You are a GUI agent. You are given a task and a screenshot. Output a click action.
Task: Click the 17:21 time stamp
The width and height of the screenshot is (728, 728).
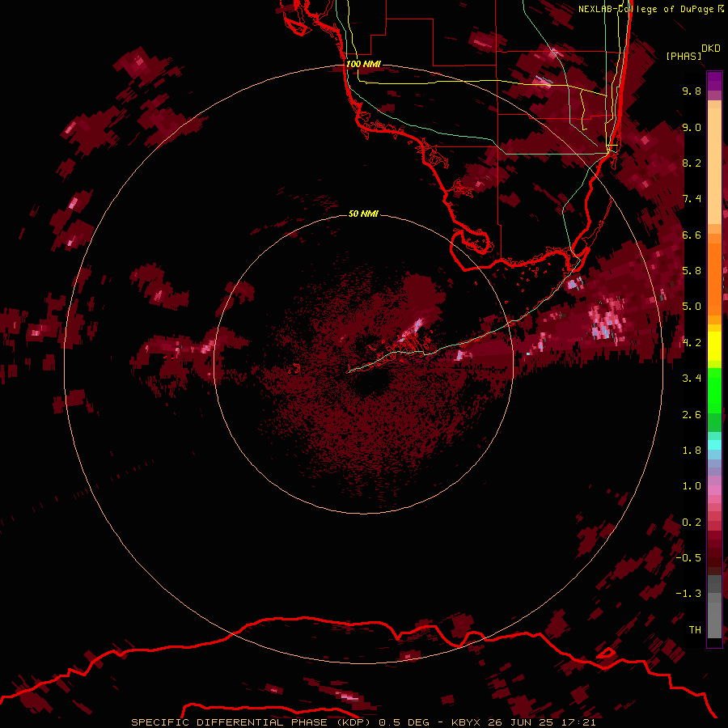(578, 722)
